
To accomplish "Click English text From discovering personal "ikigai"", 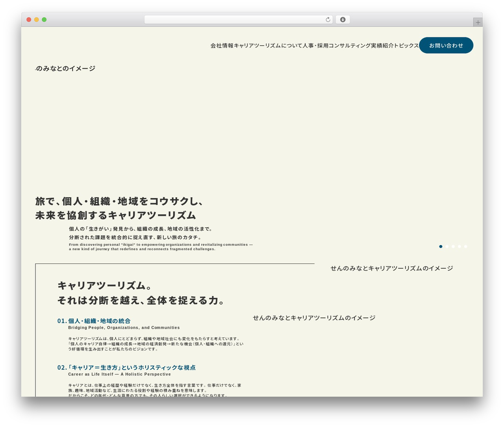I will click(102, 245).
